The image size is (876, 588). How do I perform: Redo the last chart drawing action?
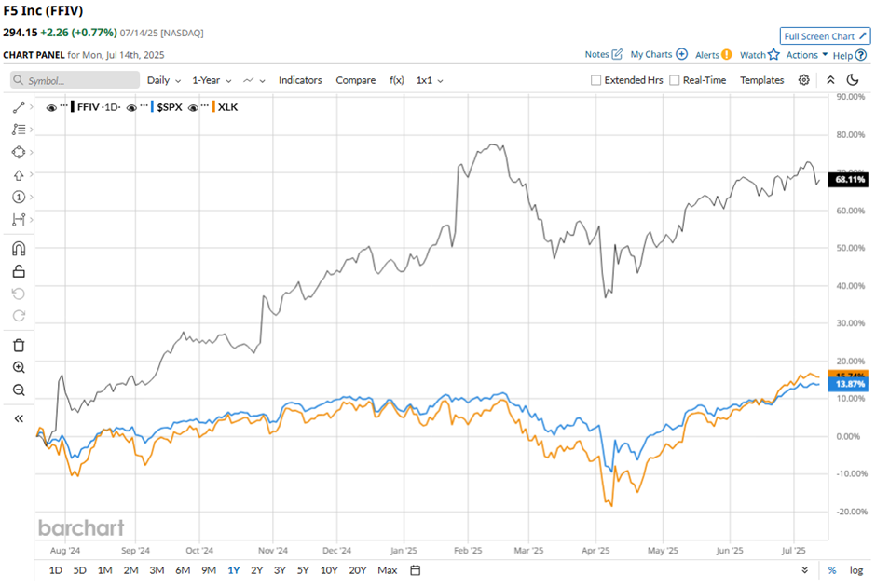tap(19, 316)
